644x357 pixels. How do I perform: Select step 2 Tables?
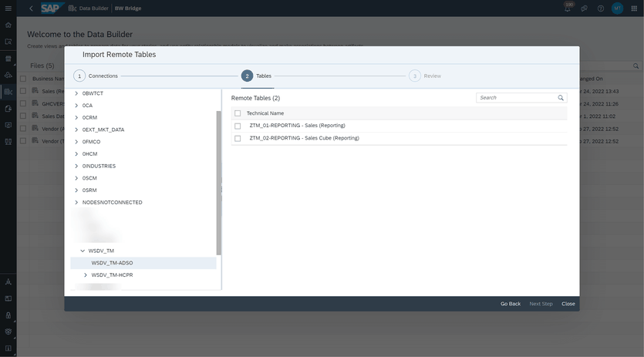coord(257,76)
